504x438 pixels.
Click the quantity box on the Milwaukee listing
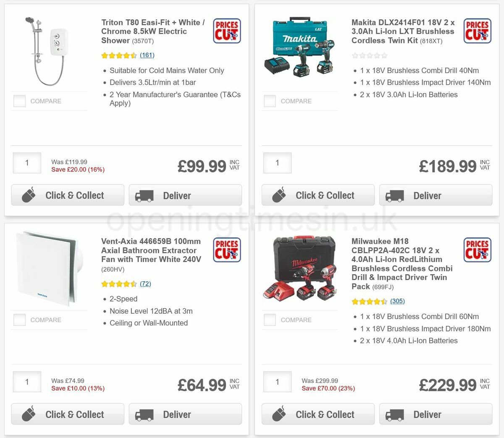pyautogui.click(x=277, y=382)
